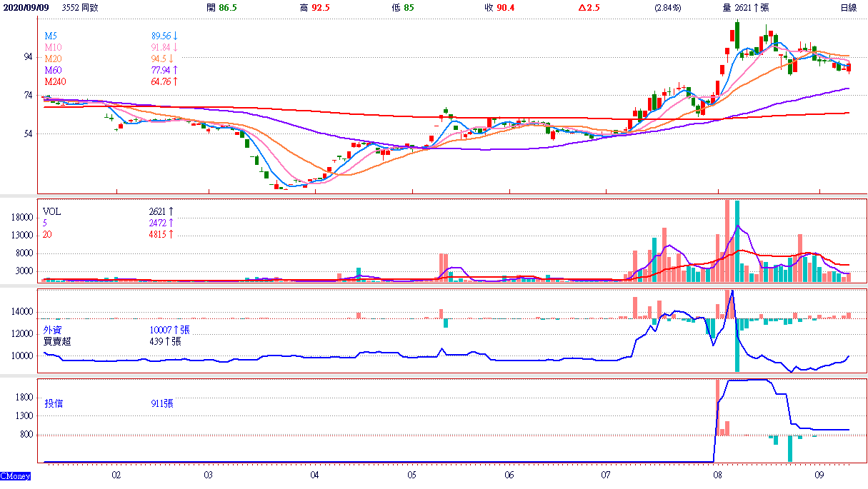Click the stock name 3552 同致
The image size is (868, 489).
point(80,7)
